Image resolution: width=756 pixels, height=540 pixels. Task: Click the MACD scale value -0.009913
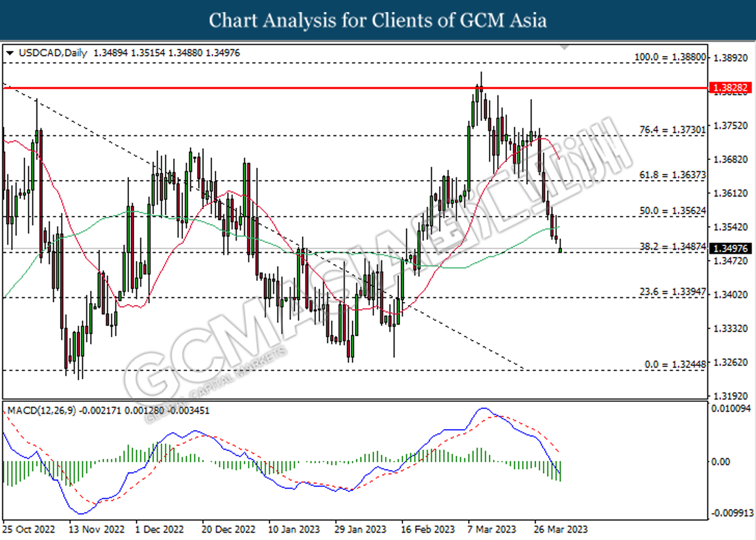click(732, 513)
